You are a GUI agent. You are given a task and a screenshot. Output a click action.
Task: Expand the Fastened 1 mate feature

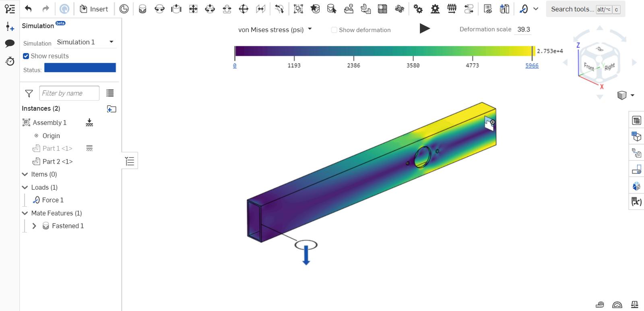34,226
